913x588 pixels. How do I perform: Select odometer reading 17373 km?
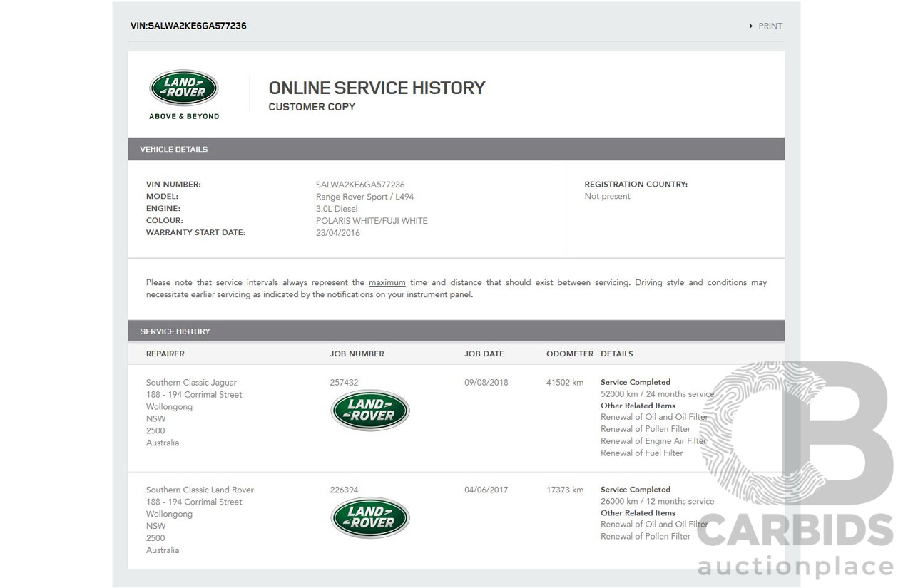565,490
